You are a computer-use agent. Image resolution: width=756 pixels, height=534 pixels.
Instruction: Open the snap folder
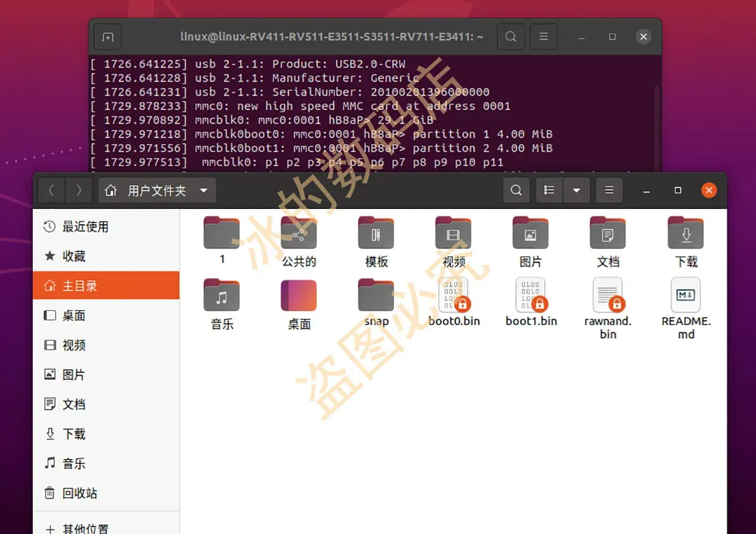pyautogui.click(x=376, y=296)
